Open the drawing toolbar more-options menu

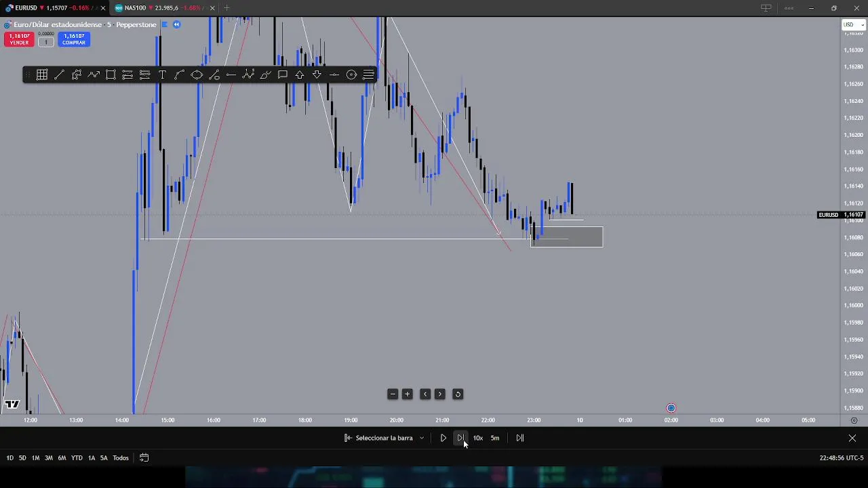pyautogui.click(x=368, y=75)
